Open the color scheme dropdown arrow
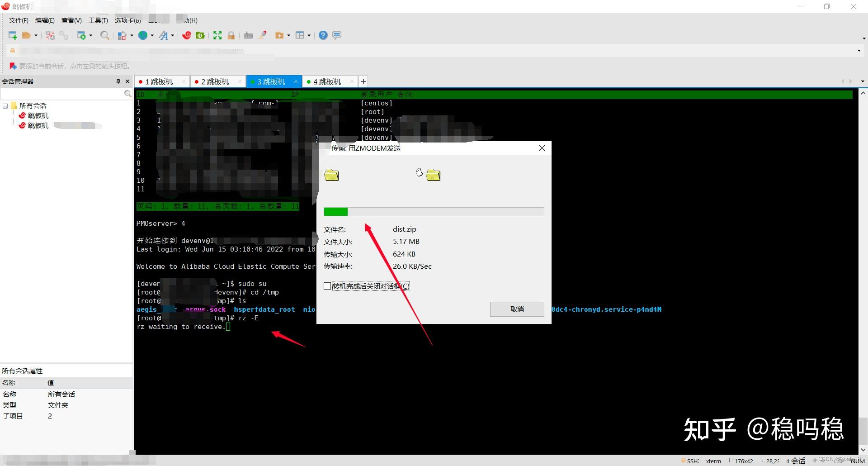The width and height of the screenshot is (868, 466). point(132,35)
